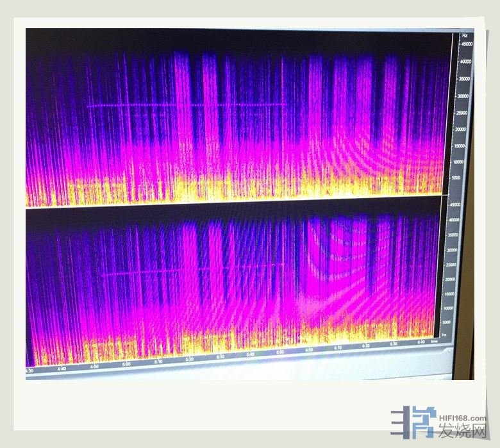Image resolution: width=500 pixels, height=448 pixels.
Task: Click 5000 on the top channel frequency scale
Action: click(457, 178)
